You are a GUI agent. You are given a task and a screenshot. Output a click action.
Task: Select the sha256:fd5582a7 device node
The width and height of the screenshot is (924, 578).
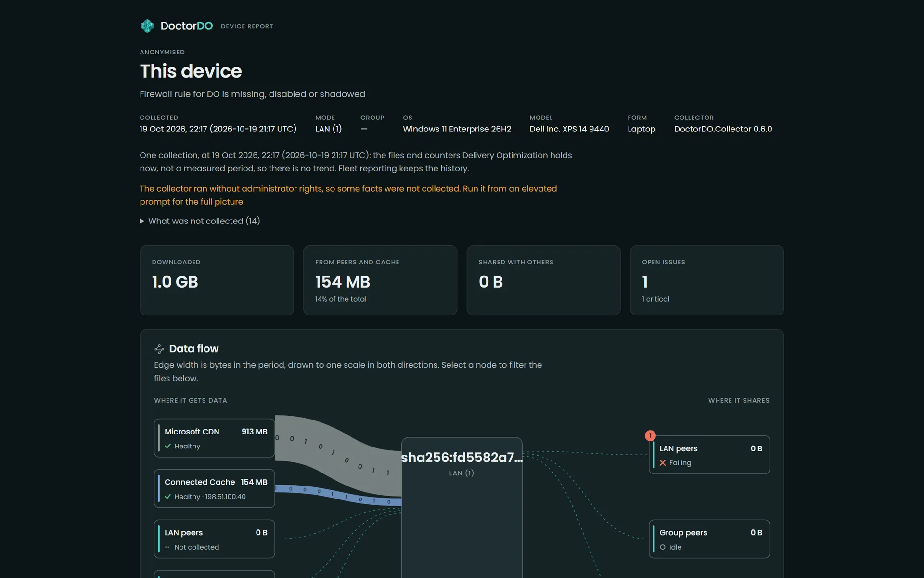[462, 508]
